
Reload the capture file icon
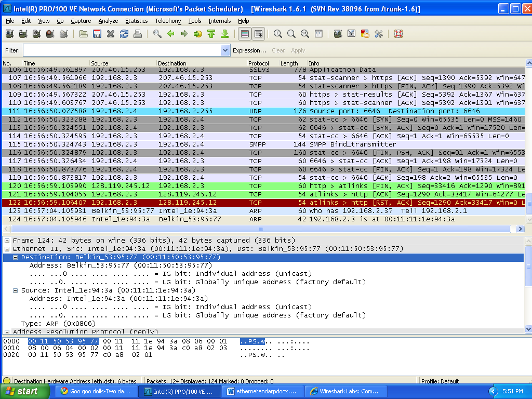tap(124, 34)
